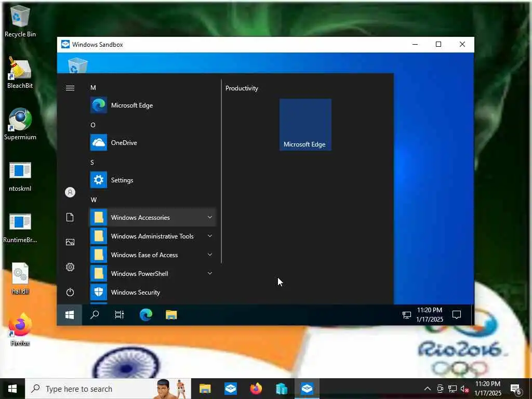This screenshot has height=399, width=532.
Task: Click the sandbox Show desktop sliver
Action: click(x=472, y=315)
